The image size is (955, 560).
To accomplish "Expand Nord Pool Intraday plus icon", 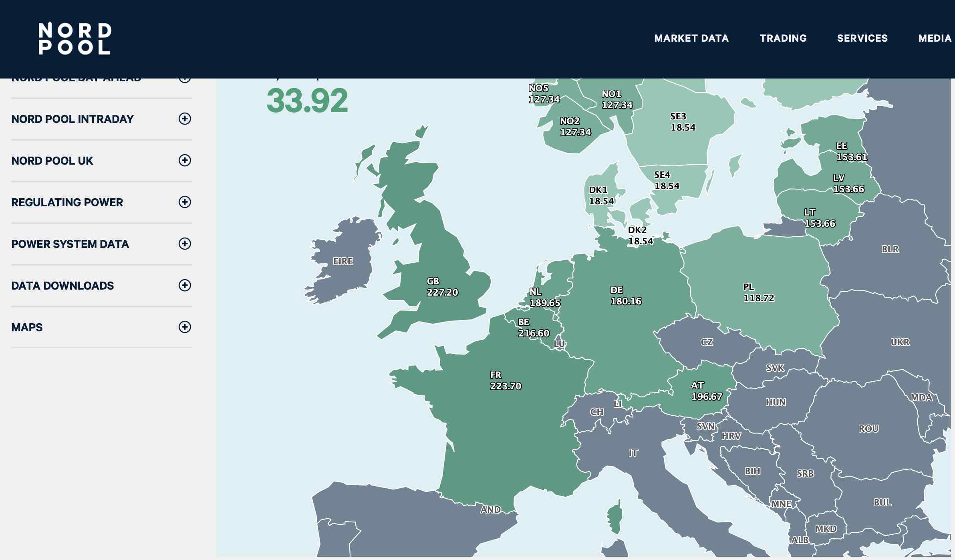I will click(185, 119).
